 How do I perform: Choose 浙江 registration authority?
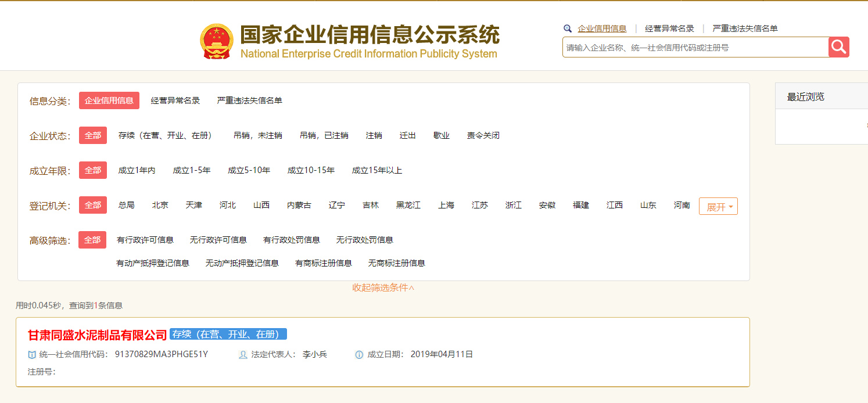point(514,205)
